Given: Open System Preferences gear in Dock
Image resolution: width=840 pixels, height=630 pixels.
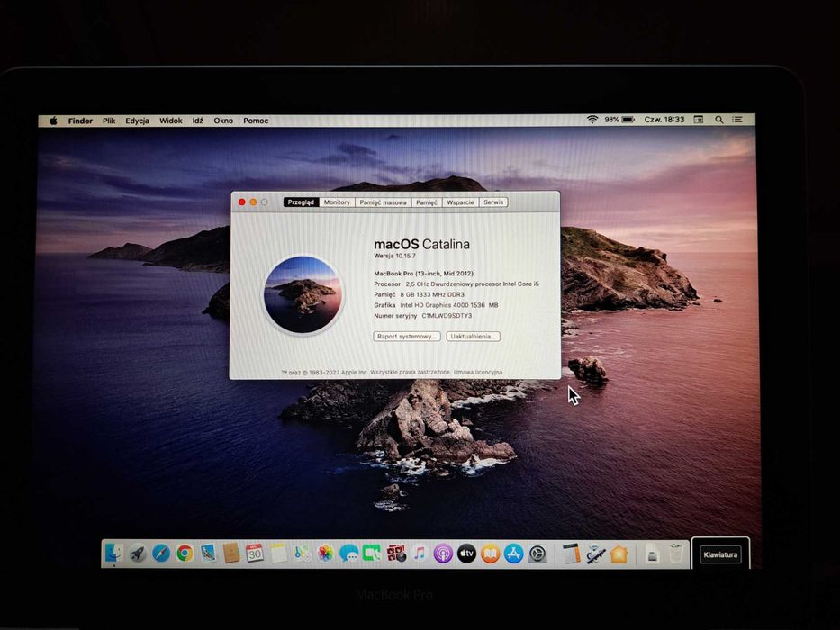Looking at the screenshot, I should click(x=537, y=553).
